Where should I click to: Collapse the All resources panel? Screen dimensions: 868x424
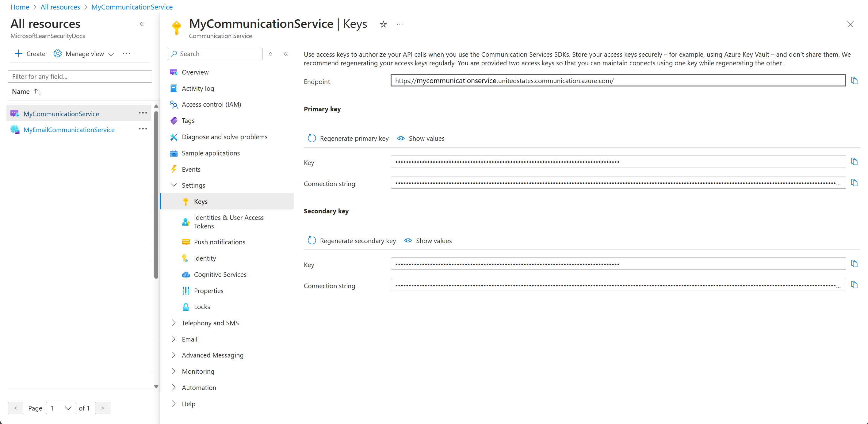[142, 24]
